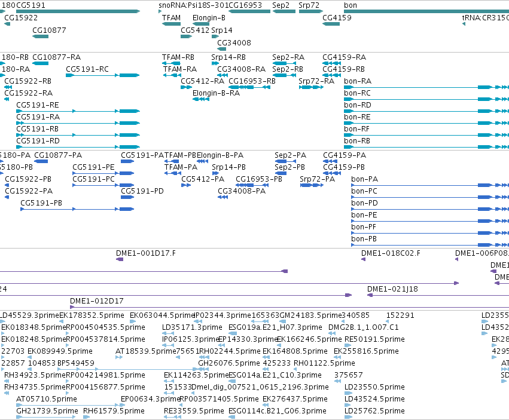
Task: Click transcript TFAM-RB label
Action: (178, 57)
